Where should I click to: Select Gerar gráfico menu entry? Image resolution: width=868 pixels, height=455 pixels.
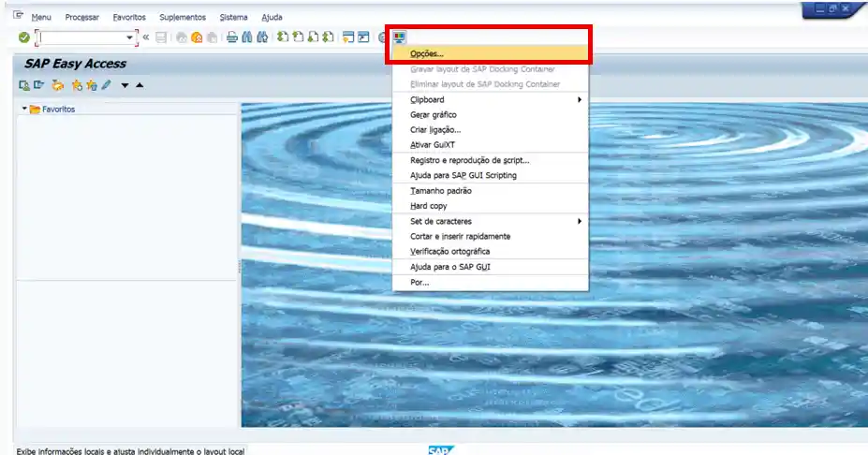[x=491, y=114]
